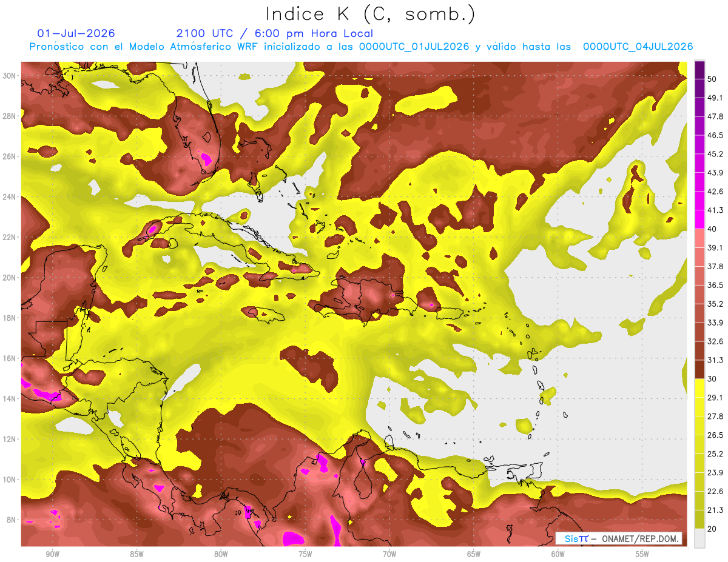Click the '85W' longitude label
Viewport: 728px width, 562px height.
tap(136, 554)
